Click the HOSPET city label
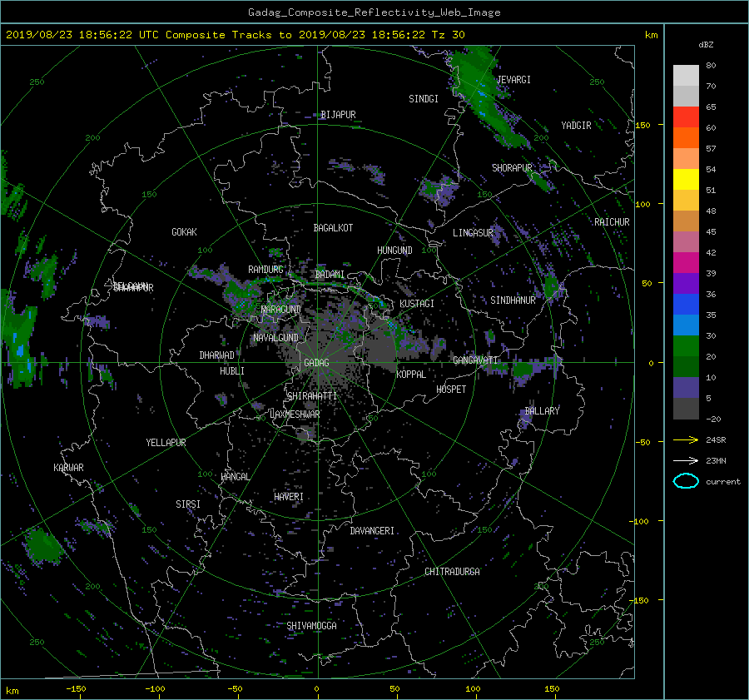749x700 pixels. (451, 390)
